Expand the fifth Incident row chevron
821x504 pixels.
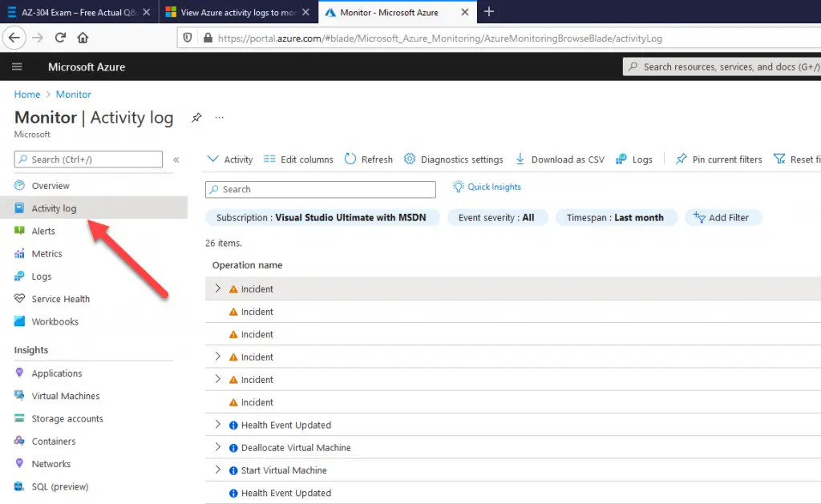(x=218, y=379)
